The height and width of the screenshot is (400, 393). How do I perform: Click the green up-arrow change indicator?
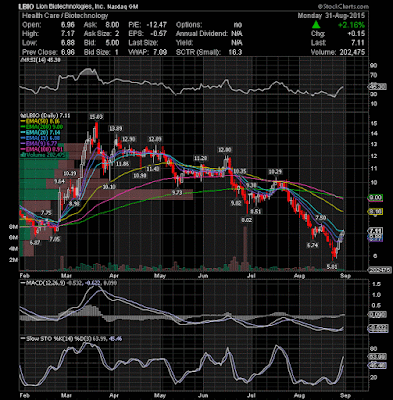tap(316, 25)
